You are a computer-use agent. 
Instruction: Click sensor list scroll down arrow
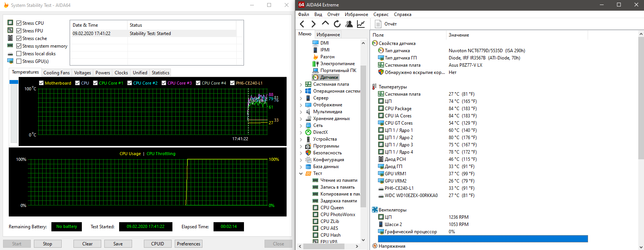(x=641, y=247)
